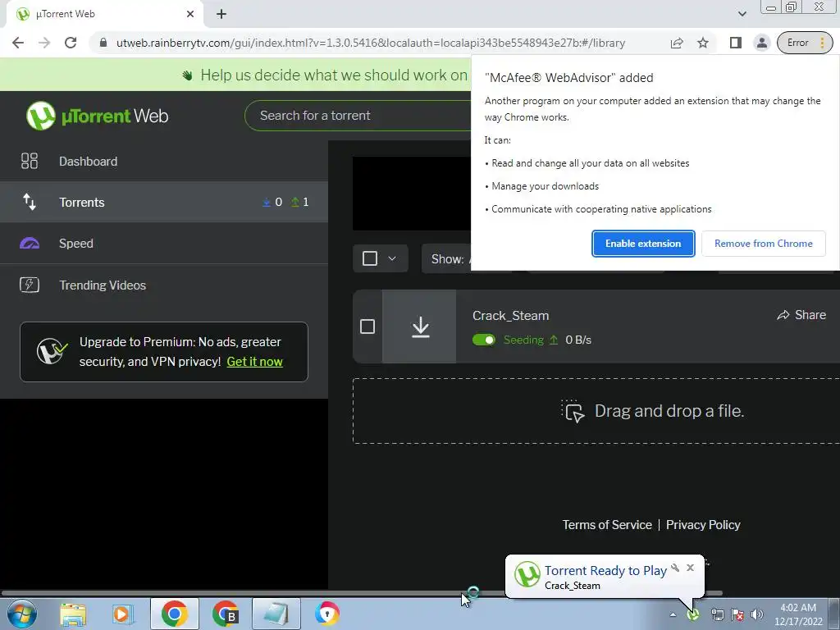840x630 pixels.
Task: Open a new browser tab
Action: point(221,14)
